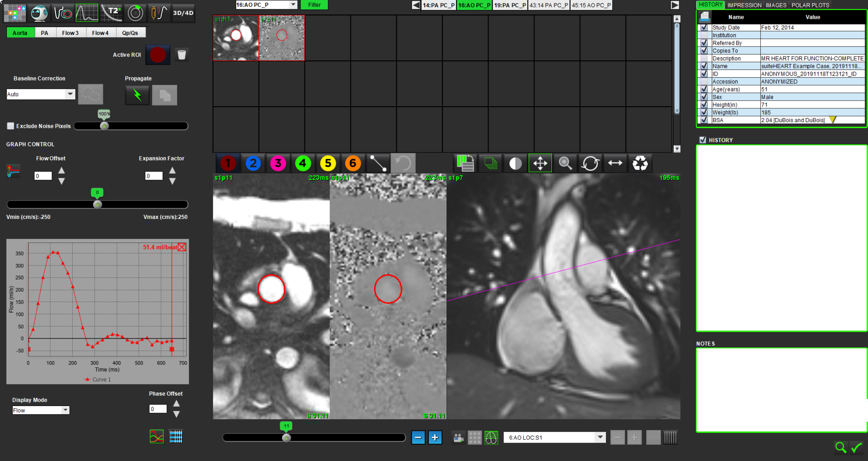Expand the Baseline Correction Auto dropdown
This screenshot has height=461, width=868.
point(70,94)
